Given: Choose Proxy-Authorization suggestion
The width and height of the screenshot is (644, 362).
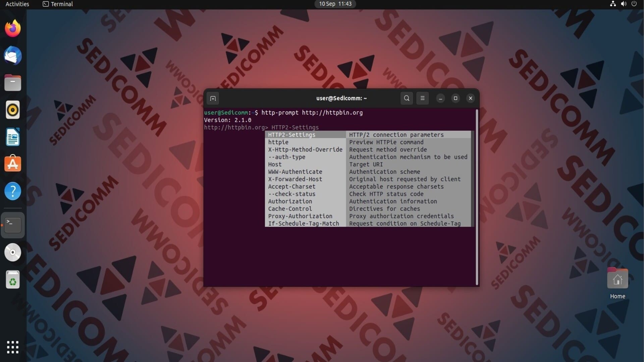Looking at the screenshot, I should click(x=305, y=216).
